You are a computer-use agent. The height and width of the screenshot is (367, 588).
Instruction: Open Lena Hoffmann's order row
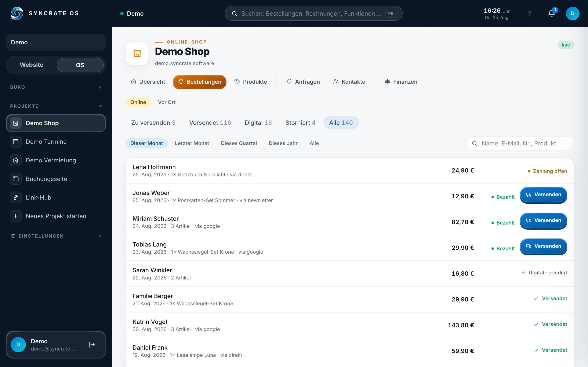click(x=350, y=171)
